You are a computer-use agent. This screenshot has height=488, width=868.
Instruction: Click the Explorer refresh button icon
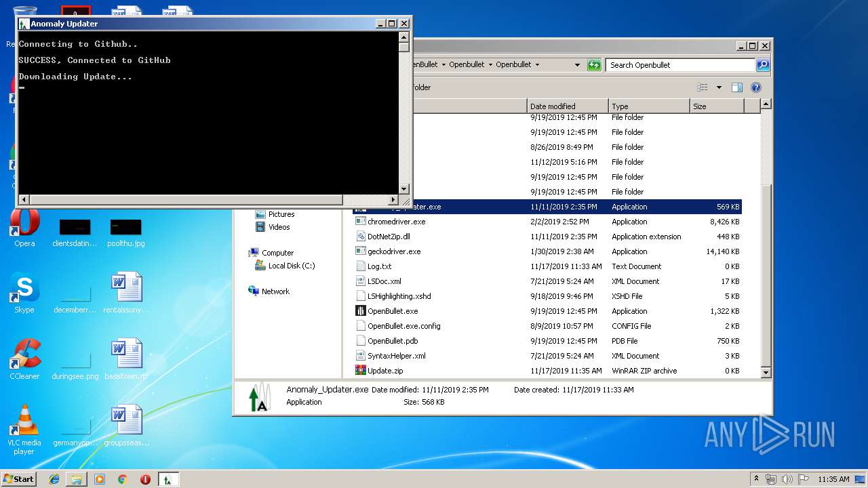pyautogui.click(x=594, y=65)
